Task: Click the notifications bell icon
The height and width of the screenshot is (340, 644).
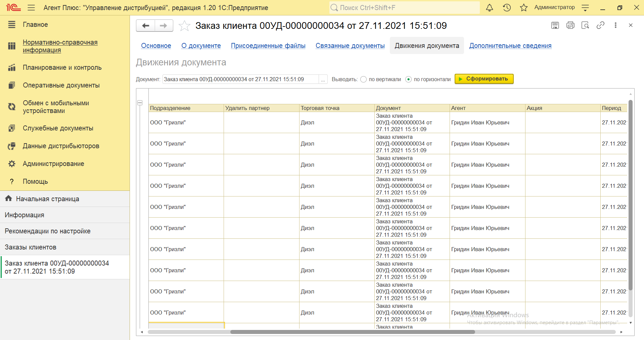Action: (490, 8)
